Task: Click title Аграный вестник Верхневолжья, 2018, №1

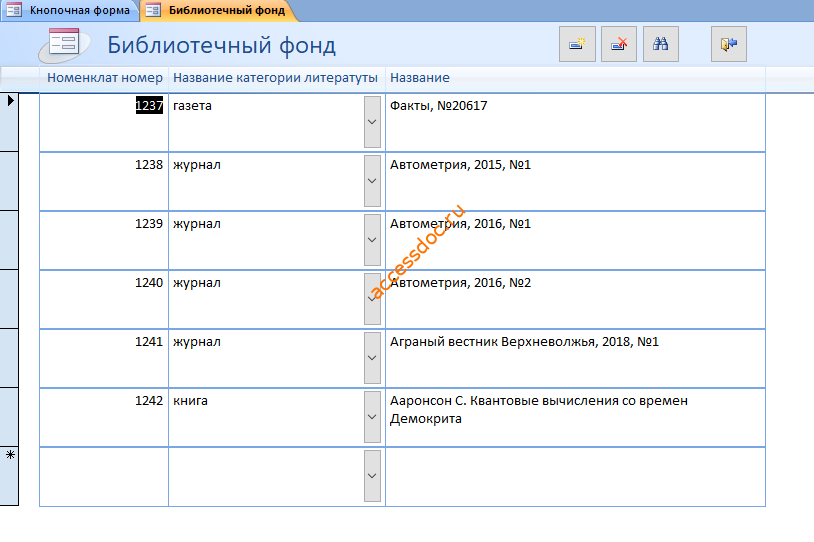Action: (x=524, y=342)
